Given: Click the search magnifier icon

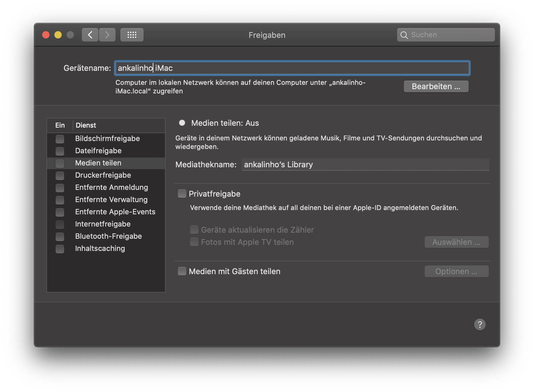Looking at the screenshot, I should (404, 35).
